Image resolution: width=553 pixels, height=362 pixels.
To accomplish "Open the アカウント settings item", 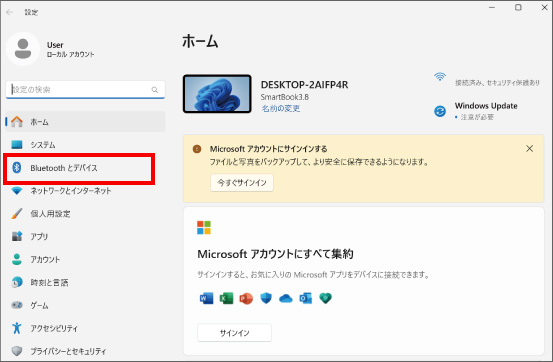I will pos(85,260).
